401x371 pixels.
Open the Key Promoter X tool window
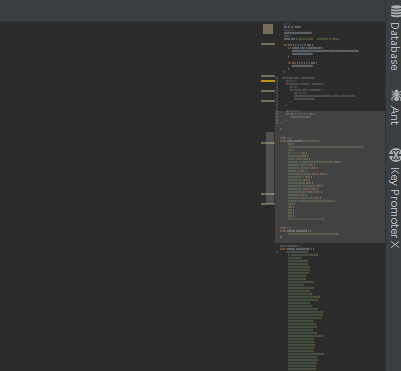coord(395,198)
